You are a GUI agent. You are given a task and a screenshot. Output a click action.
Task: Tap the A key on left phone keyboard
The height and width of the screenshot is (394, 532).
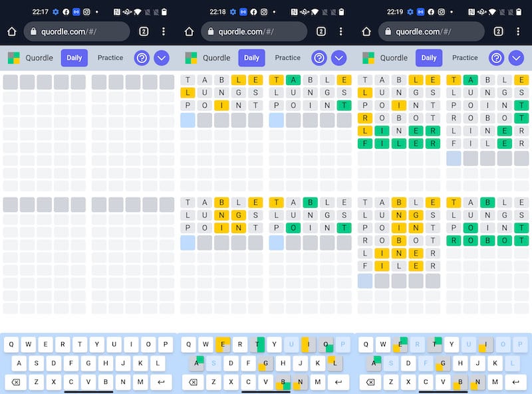coord(19,363)
